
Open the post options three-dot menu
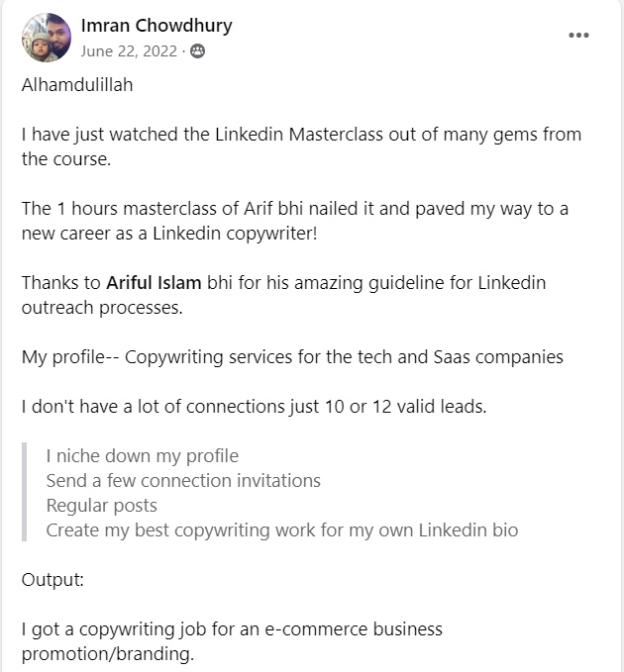click(x=578, y=36)
